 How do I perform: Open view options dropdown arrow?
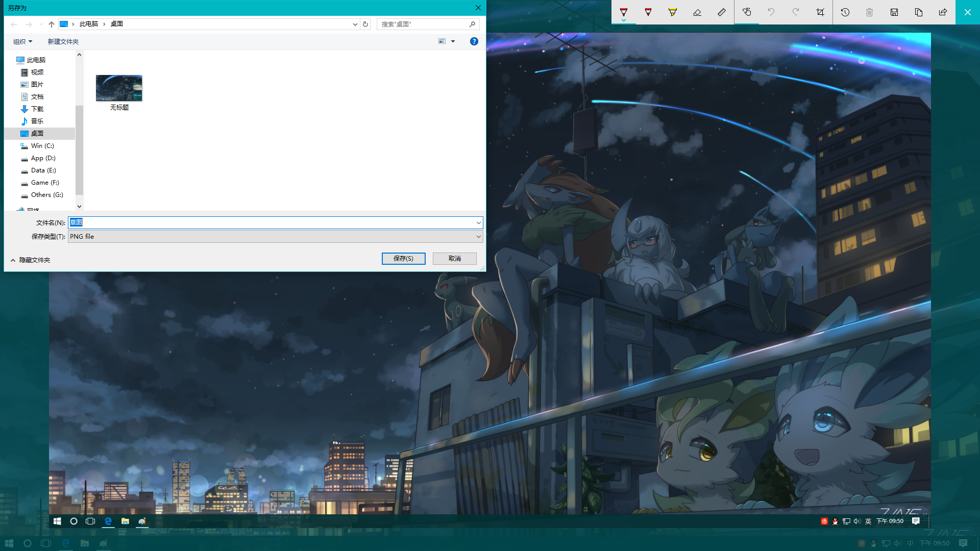453,41
